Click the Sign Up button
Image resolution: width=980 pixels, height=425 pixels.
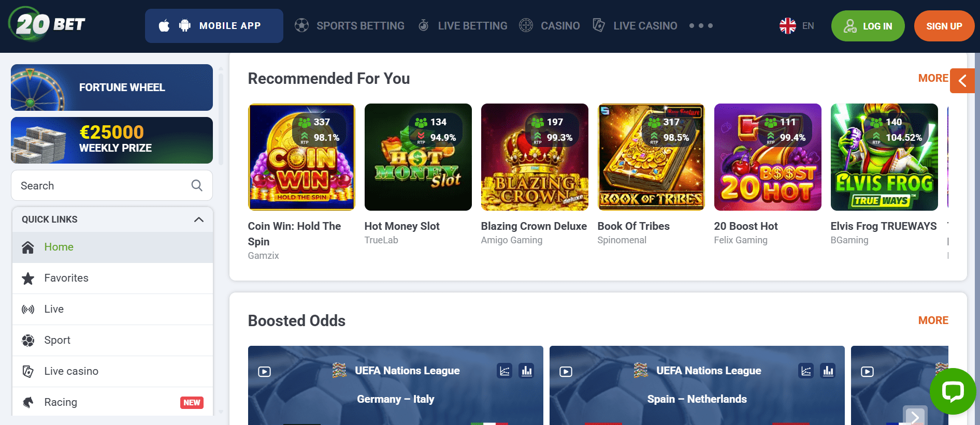[944, 26]
